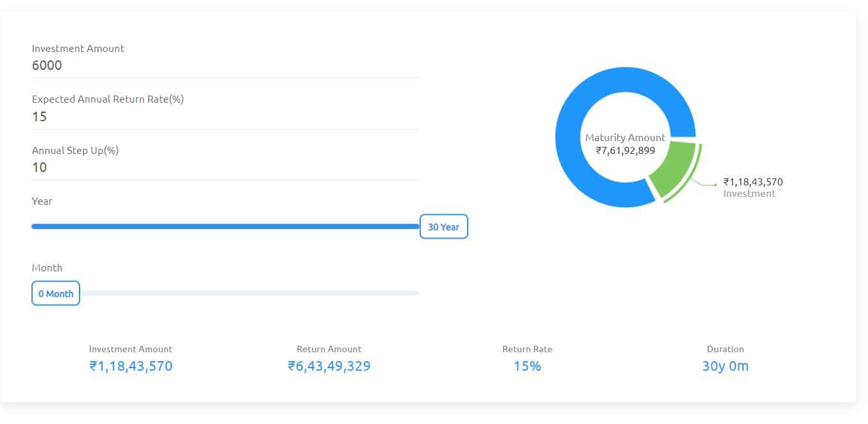
Task: Click the Return Amount ₹6,43,49,329 value
Action: pos(329,366)
